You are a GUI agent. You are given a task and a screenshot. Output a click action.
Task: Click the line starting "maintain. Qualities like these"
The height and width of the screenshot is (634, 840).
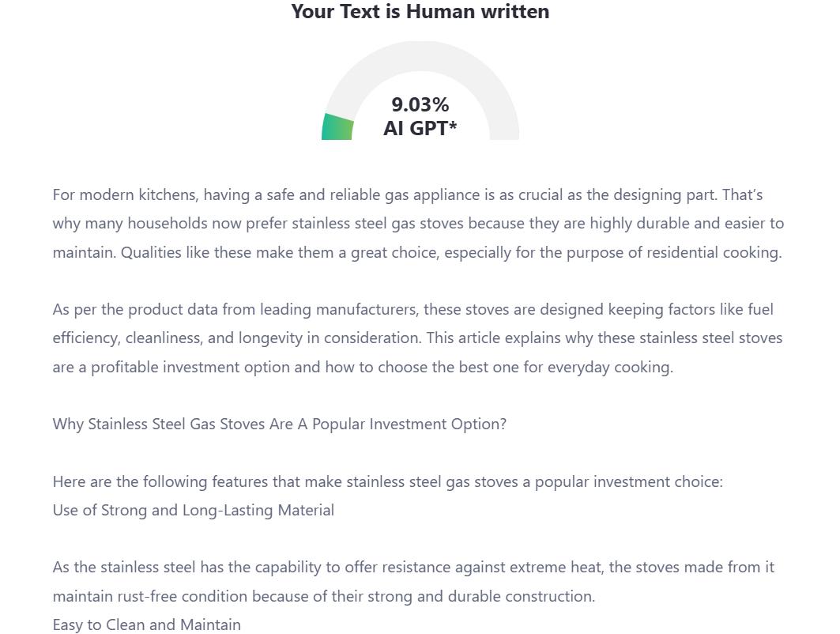click(x=416, y=253)
